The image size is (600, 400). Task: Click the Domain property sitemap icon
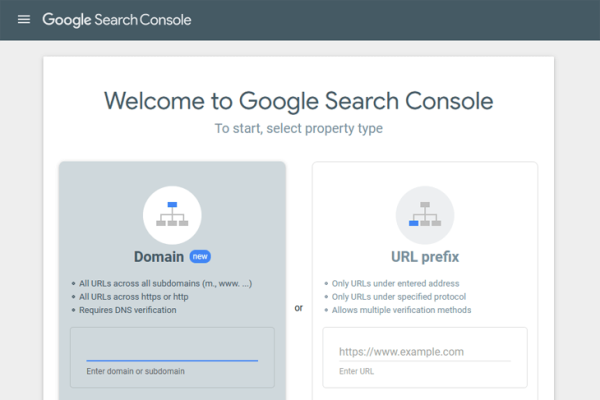pos(172,215)
